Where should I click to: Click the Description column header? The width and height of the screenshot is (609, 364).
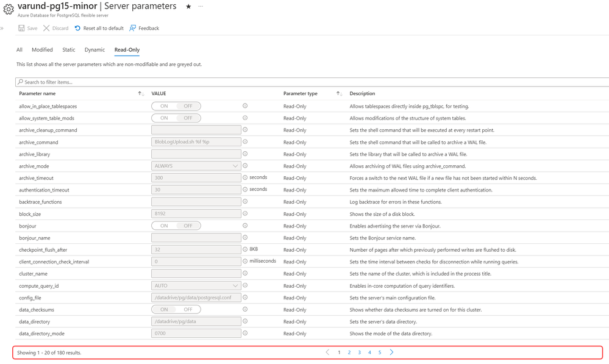[x=362, y=94]
